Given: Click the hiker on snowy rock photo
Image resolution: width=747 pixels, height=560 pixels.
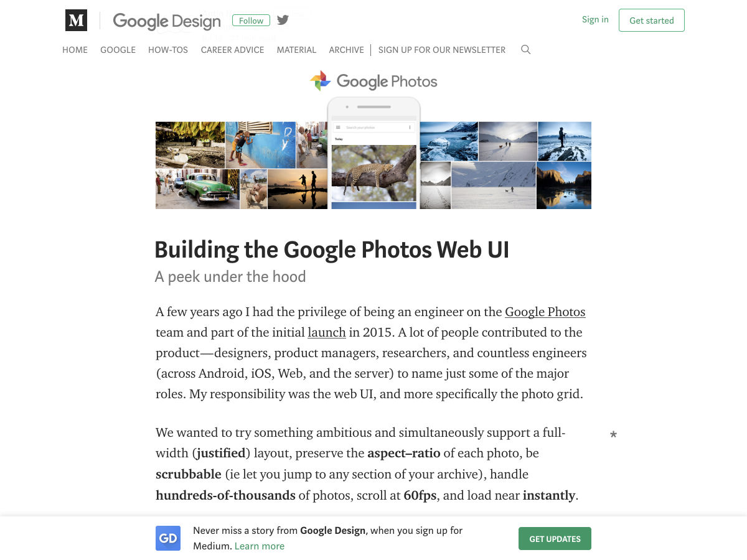Looking at the screenshot, I should (x=564, y=141).
